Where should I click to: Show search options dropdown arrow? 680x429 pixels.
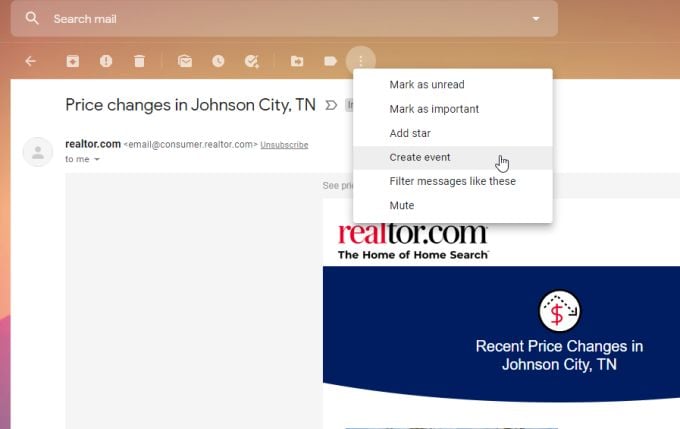536,19
